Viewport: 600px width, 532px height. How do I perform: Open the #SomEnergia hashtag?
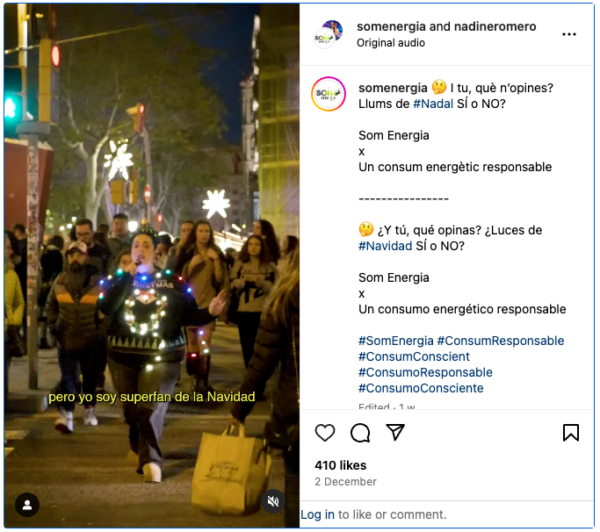click(396, 341)
